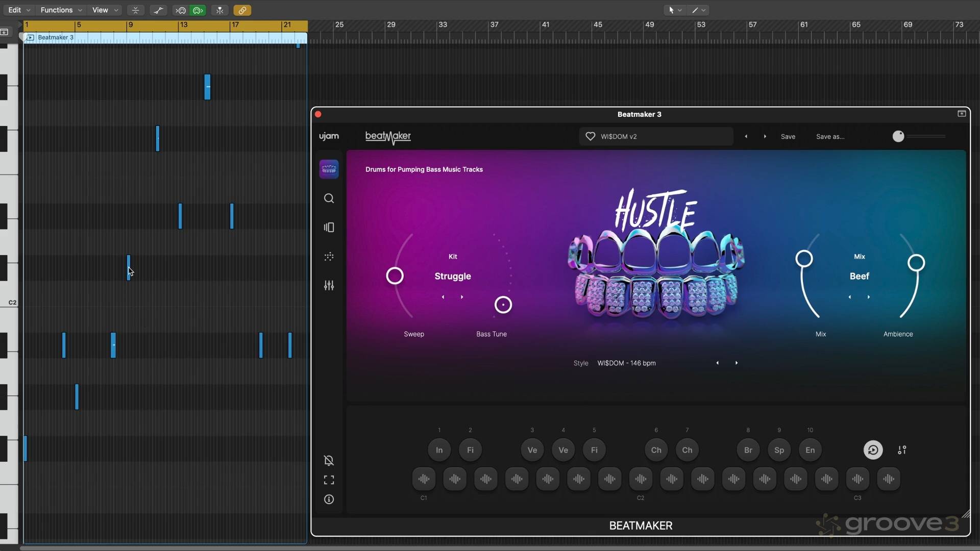980x551 pixels.
Task: Toggle the latch playback circular button
Action: [x=873, y=450]
